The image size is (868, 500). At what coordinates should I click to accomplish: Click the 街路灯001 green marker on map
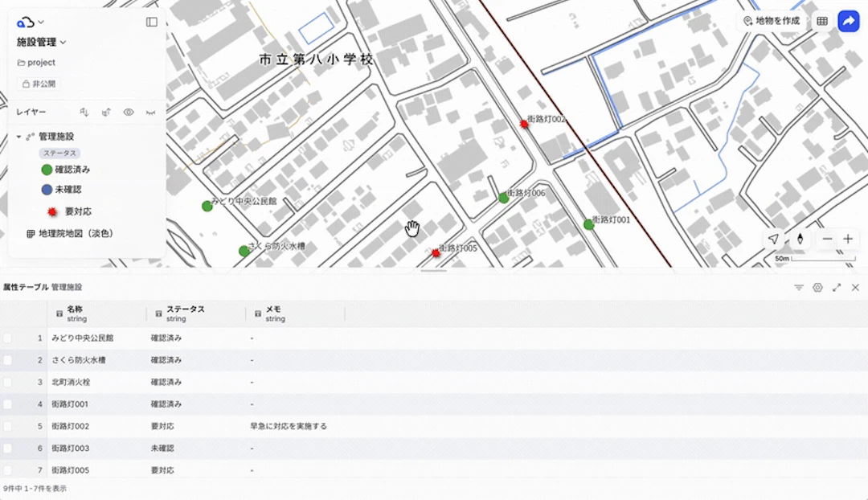click(588, 224)
